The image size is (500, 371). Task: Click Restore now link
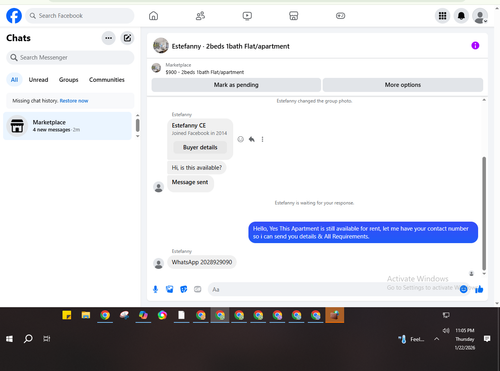(x=74, y=101)
